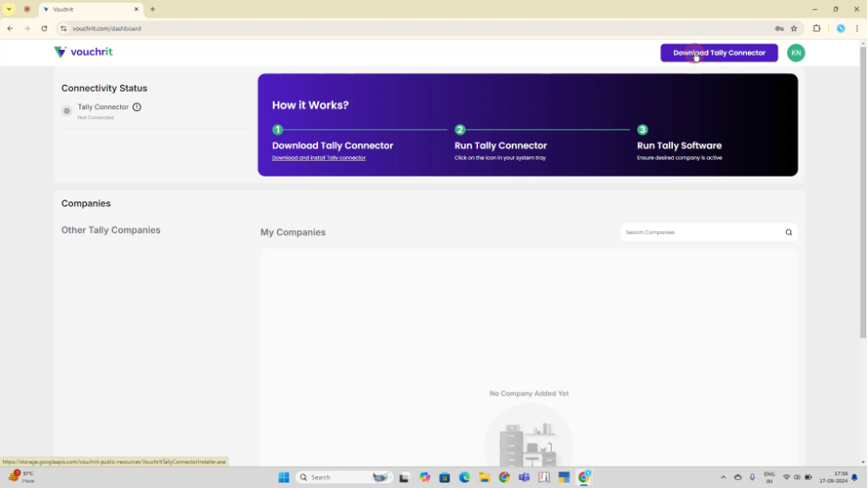The height and width of the screenshot is (489, 868).
Task: Open OneDrive cloud tray icon
Action: [x=738, y=477]
